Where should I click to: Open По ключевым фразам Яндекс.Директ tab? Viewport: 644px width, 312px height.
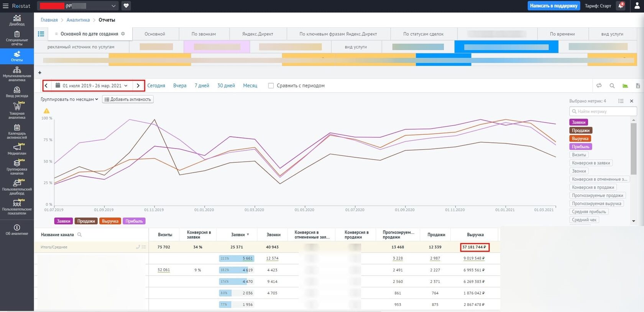pyautogui.click(x=338, y=34)
